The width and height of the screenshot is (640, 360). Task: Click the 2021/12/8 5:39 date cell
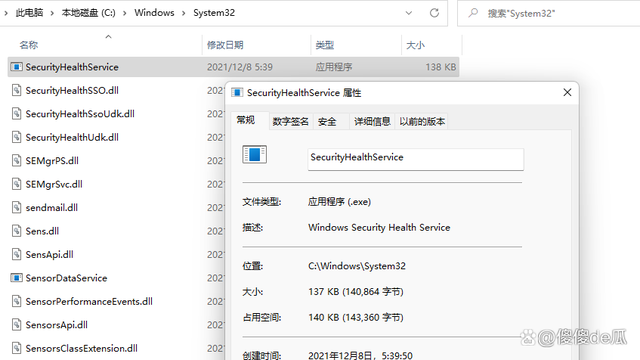click(x=240, y=67)
